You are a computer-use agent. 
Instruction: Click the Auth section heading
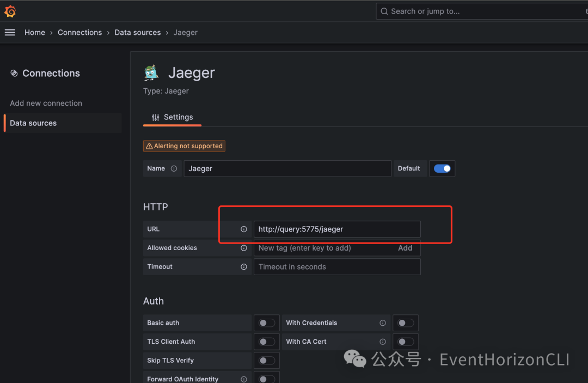tap(154, 301)
